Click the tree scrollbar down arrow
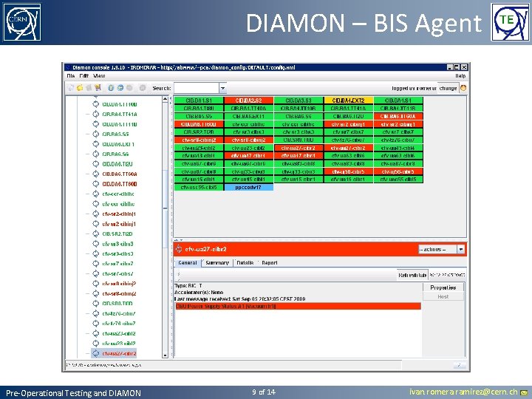The image size is (532, 399). [x=166, y=355]
